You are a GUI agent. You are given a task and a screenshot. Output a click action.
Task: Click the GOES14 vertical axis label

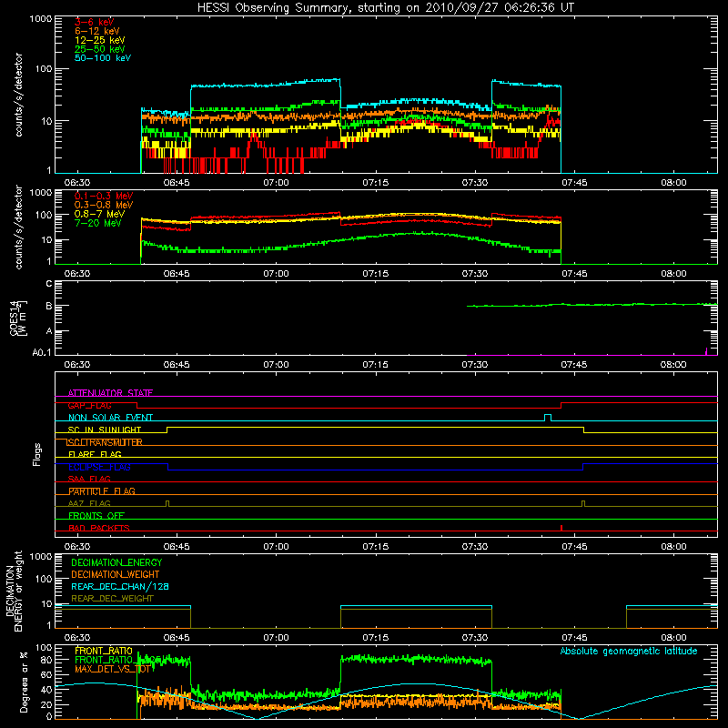click(17, 318)
